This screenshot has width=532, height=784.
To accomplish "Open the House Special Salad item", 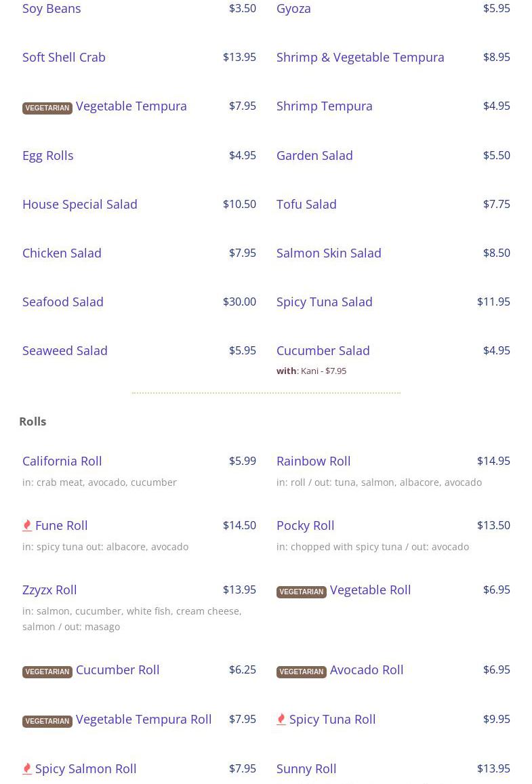I will pos(80,204).
